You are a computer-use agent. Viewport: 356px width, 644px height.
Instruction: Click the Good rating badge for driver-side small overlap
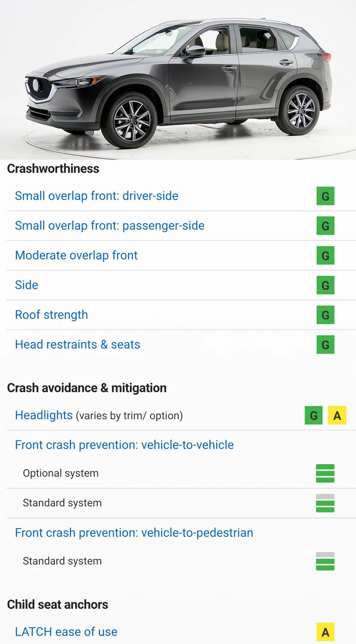coord(326,196)
